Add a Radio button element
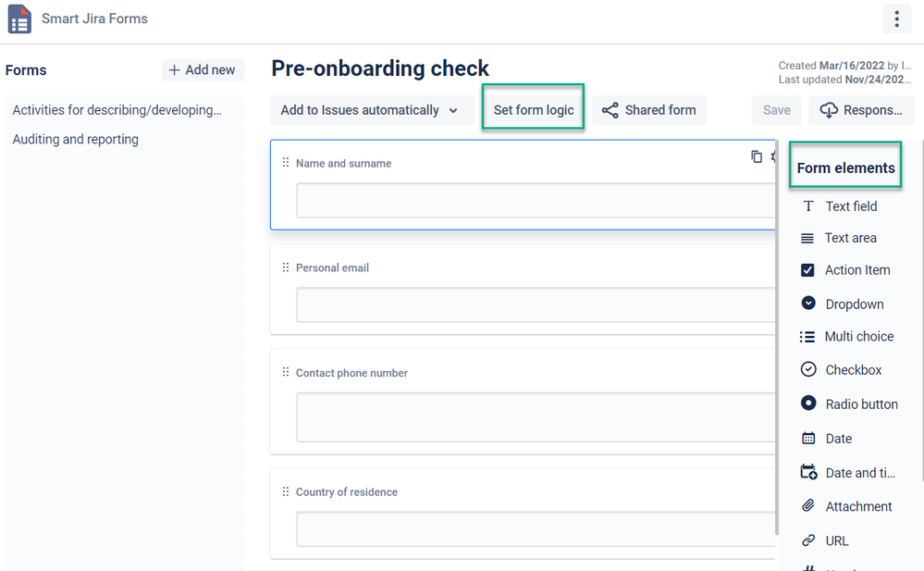 coord(860,404)
